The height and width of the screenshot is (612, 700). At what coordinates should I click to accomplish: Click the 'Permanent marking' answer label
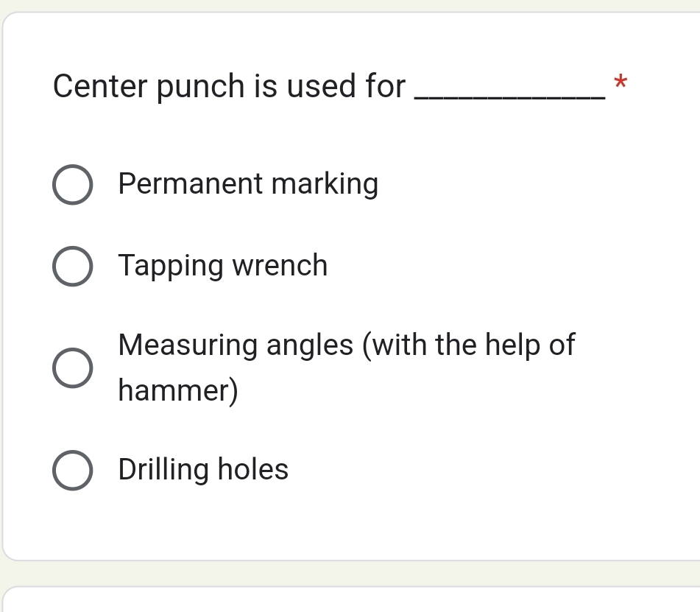point(248,184)
